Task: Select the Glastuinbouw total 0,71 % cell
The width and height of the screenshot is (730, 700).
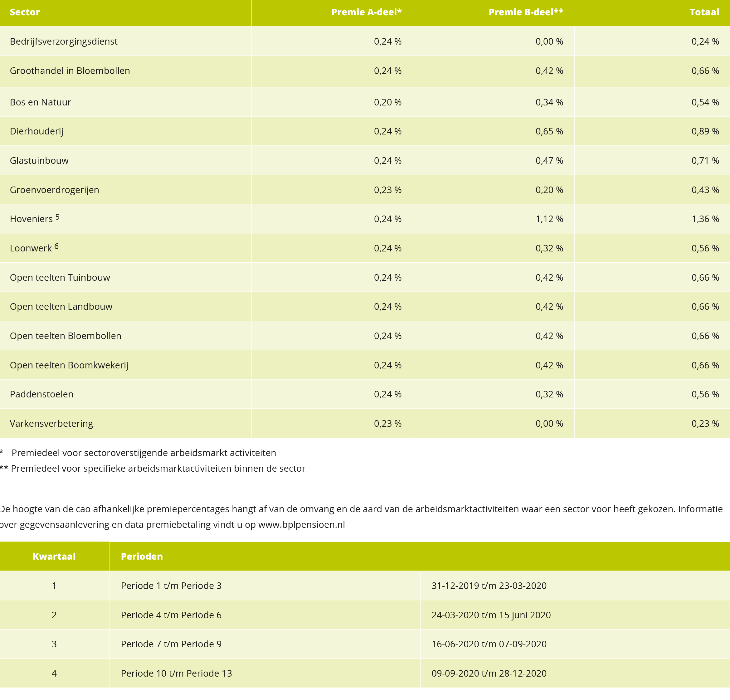Action: [x=705, y=161]
